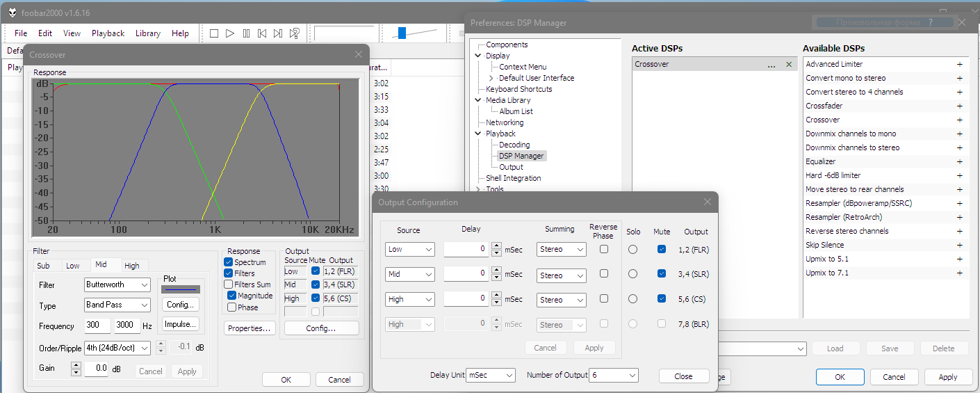Screen dimensions: 980x393
Task: Collapse the Playback tree node
Action: (x=478, y=134)
